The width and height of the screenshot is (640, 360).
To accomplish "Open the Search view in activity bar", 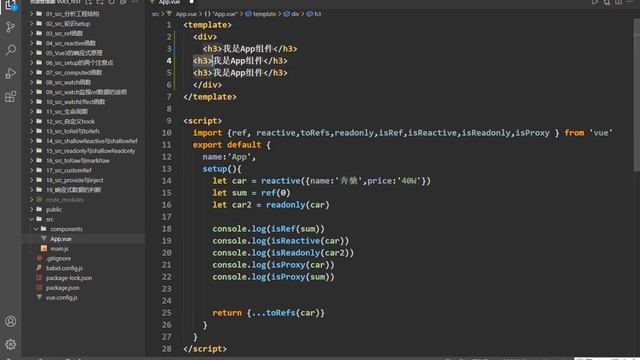I will point(11,50).
